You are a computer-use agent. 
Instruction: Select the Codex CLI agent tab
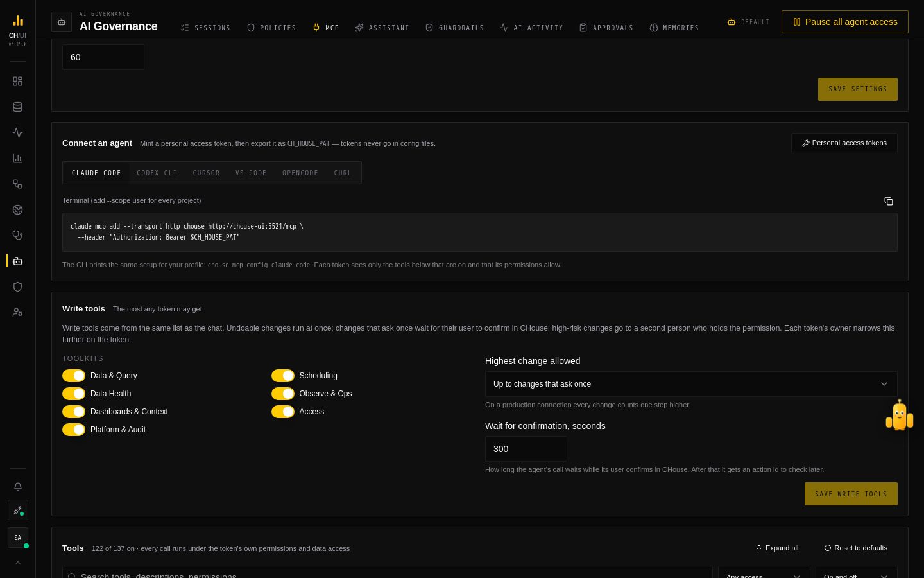tap(157, 173)
